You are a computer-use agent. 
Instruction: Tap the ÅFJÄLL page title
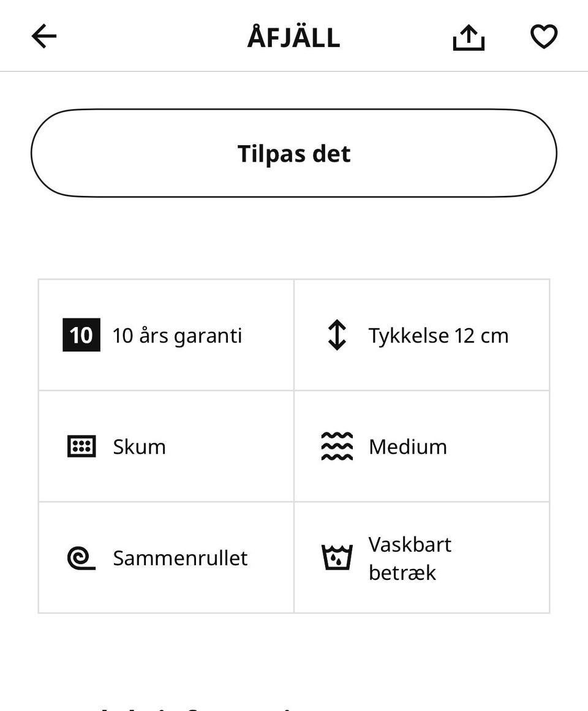coord(293,37)
